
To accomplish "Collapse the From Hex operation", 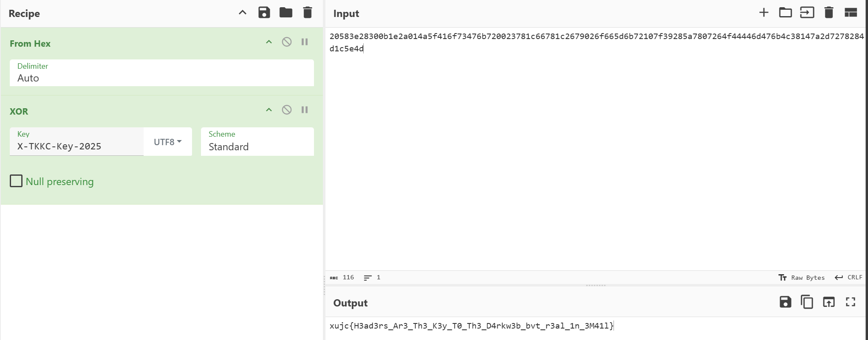I will tap(269, 42).
